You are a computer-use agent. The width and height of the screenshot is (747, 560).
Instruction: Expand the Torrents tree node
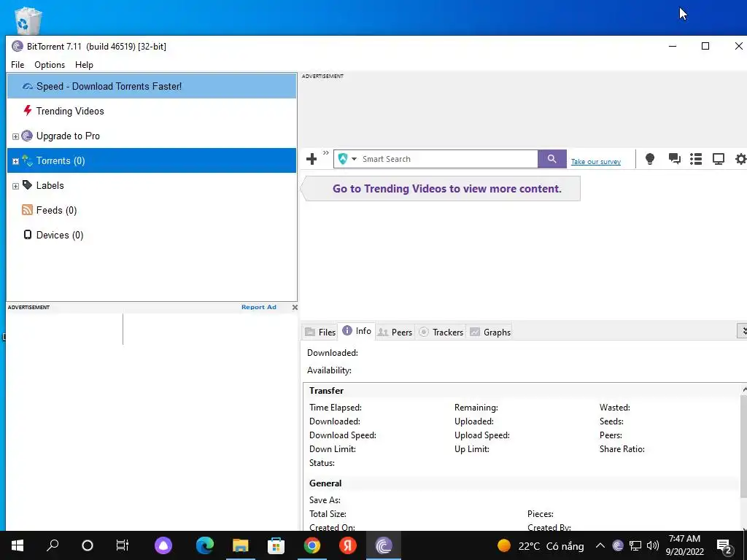tap(15, 161)
